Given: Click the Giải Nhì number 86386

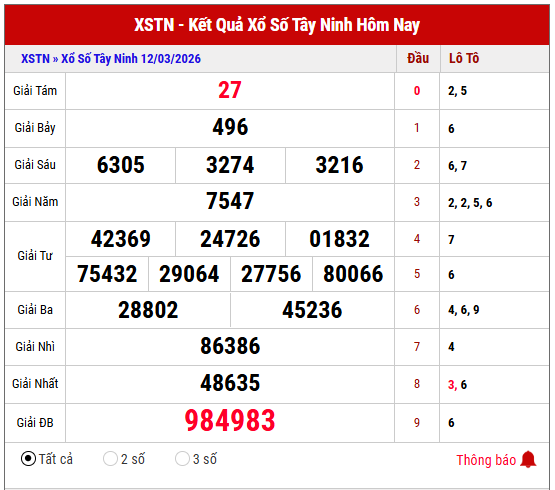Looking at the screenshot, I should [230, 346].
